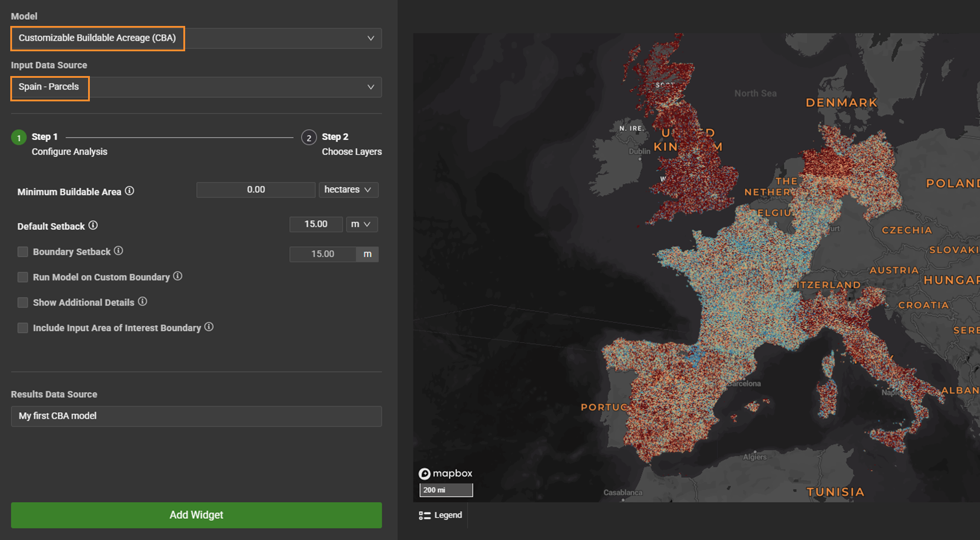The image size is (980, 540).
Task: Click the North Sea map label
Action: [755, 93]
